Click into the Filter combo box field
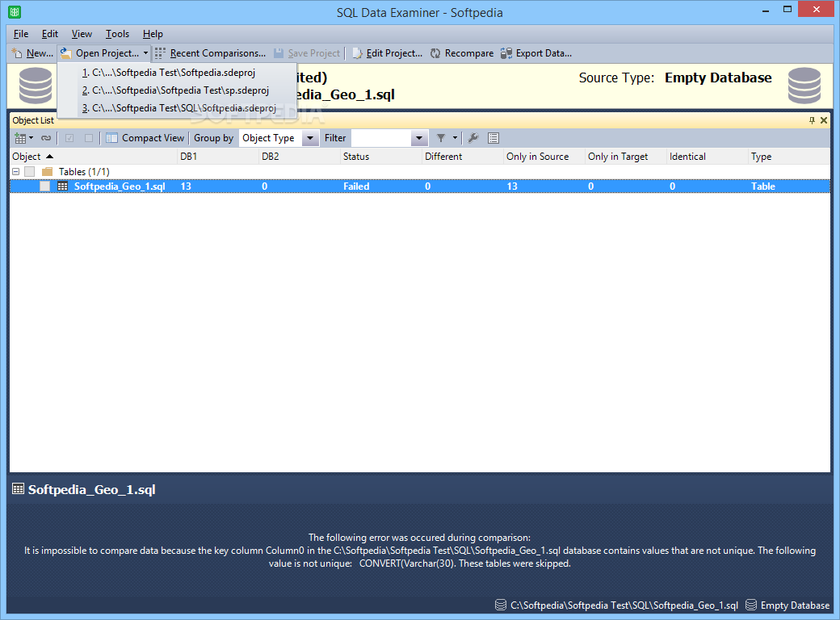 coord(381,138)
